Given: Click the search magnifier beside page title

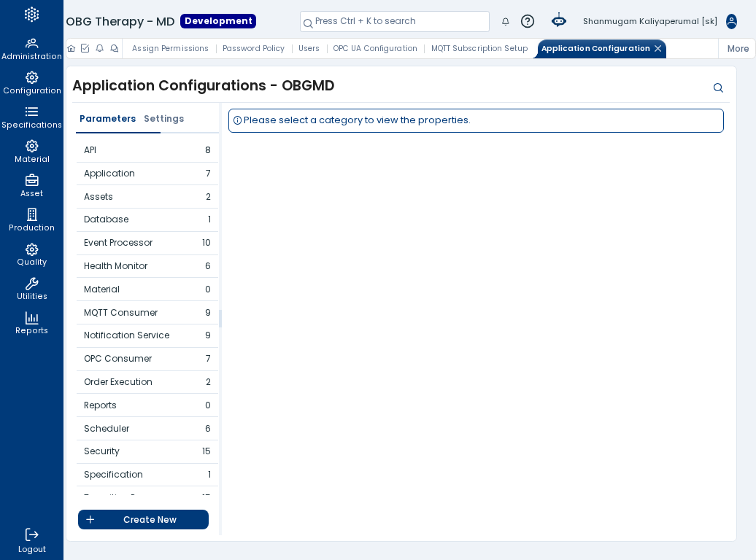Looking at the screenshot, I should tap(718, 87).
